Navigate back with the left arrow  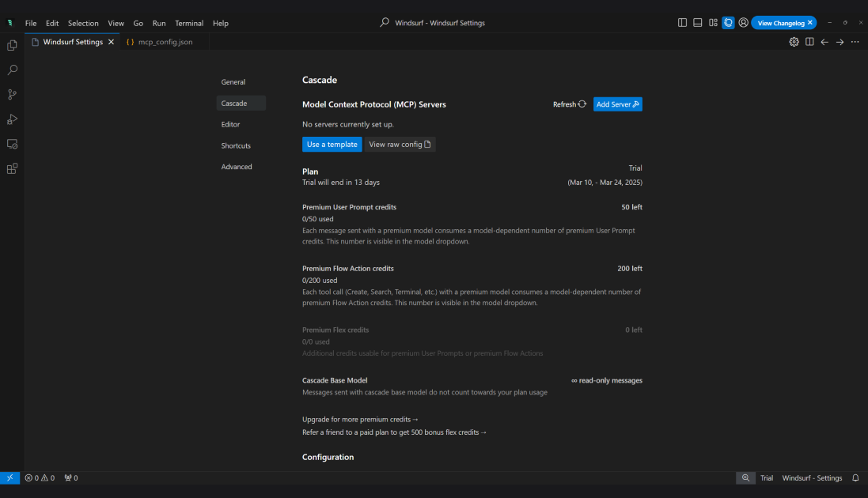824,42
